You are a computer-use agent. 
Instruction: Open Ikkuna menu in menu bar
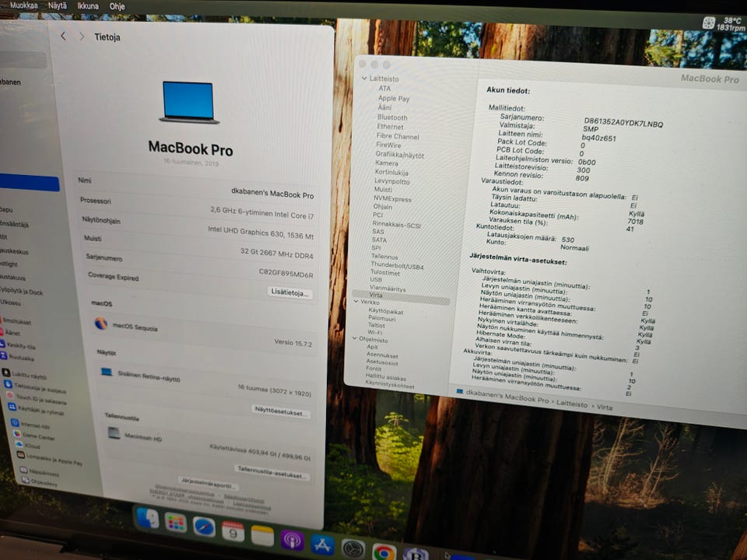click(x=88, y=6)
